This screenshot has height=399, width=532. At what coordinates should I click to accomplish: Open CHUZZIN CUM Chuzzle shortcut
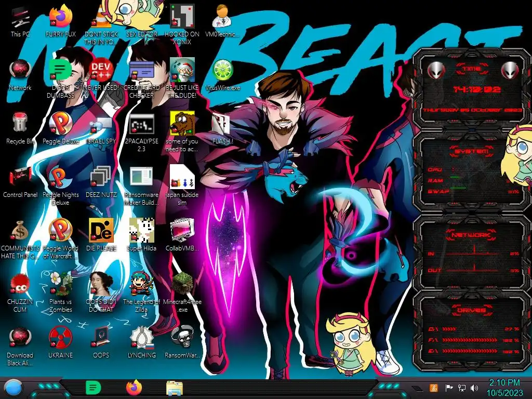pos(20,294)
